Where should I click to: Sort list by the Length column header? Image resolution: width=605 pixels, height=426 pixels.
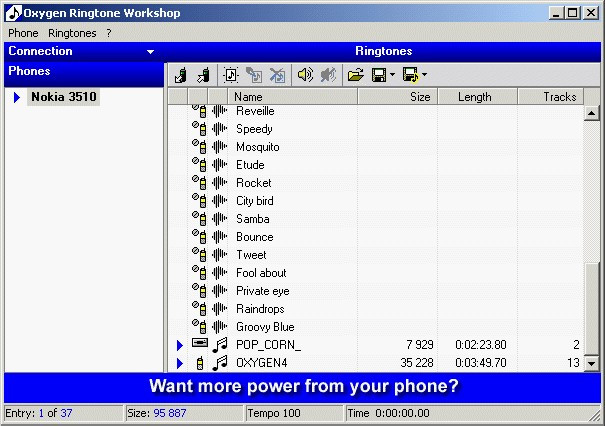coord(478,96)
